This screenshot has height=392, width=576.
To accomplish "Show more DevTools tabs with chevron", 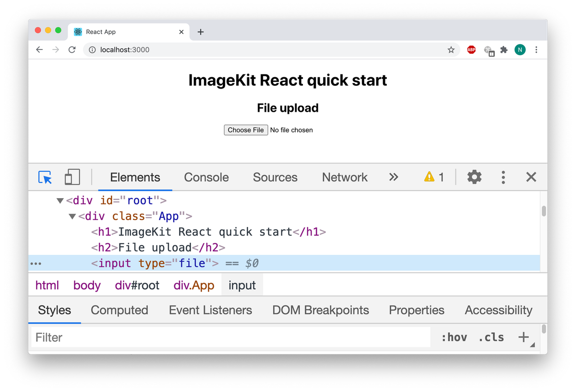I will (x=394, y=178).
